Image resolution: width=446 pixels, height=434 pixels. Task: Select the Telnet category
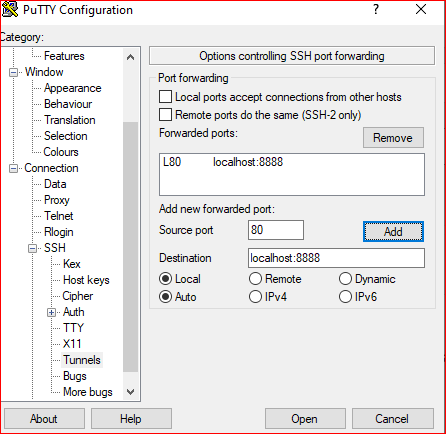tap(59, 216)
